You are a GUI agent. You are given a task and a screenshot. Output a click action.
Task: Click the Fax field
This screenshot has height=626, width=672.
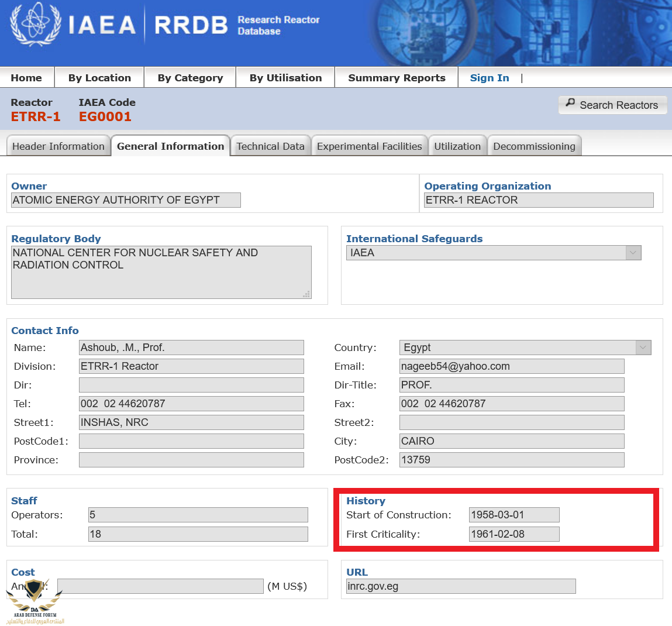512,404
